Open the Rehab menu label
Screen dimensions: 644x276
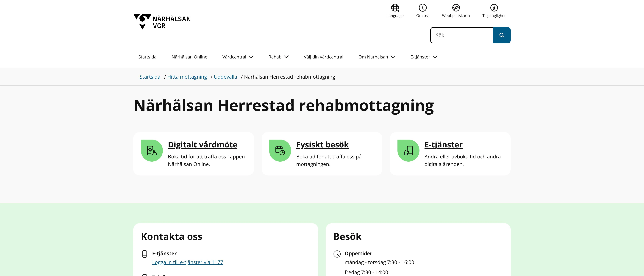click(275, 57)
